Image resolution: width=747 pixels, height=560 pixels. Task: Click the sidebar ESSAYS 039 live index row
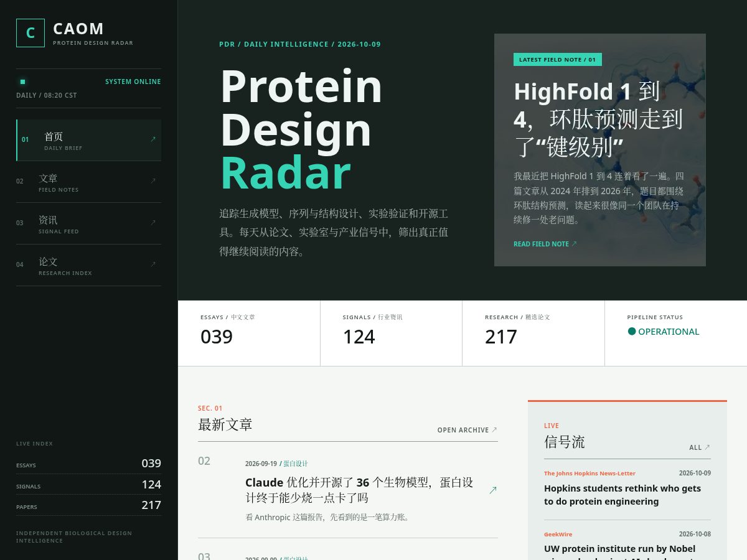click(88, 464)
